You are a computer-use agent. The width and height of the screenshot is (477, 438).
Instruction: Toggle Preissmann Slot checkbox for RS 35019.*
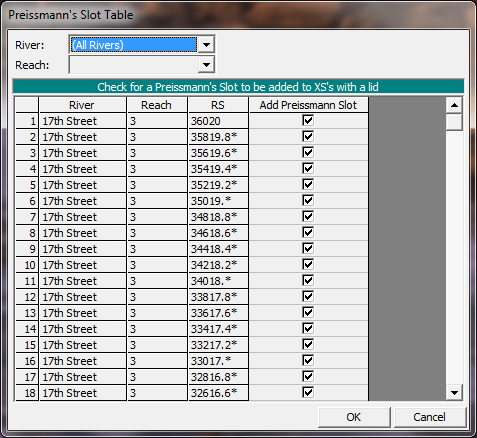click(x=308, y=200)
